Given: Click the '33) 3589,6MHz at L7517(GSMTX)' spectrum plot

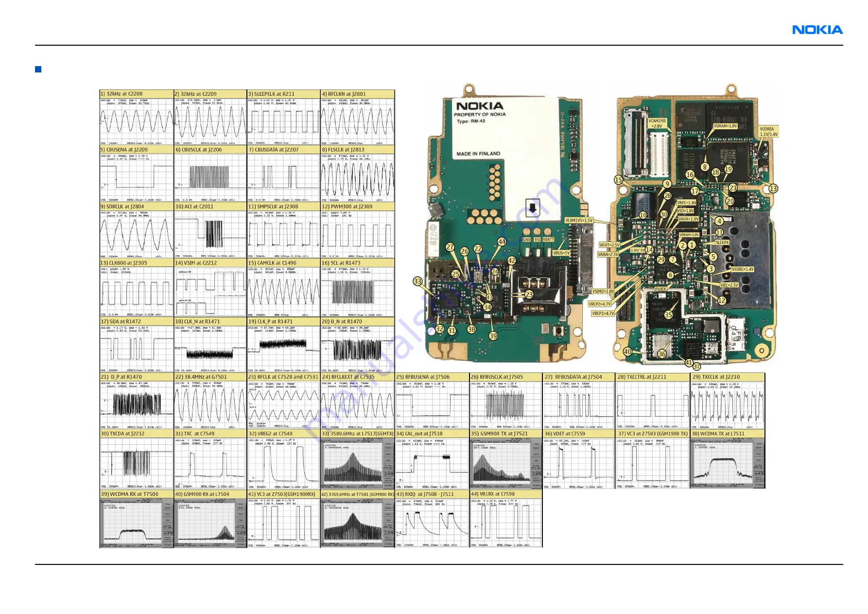Looking at the screenshot, I should [x=358, y=463].
